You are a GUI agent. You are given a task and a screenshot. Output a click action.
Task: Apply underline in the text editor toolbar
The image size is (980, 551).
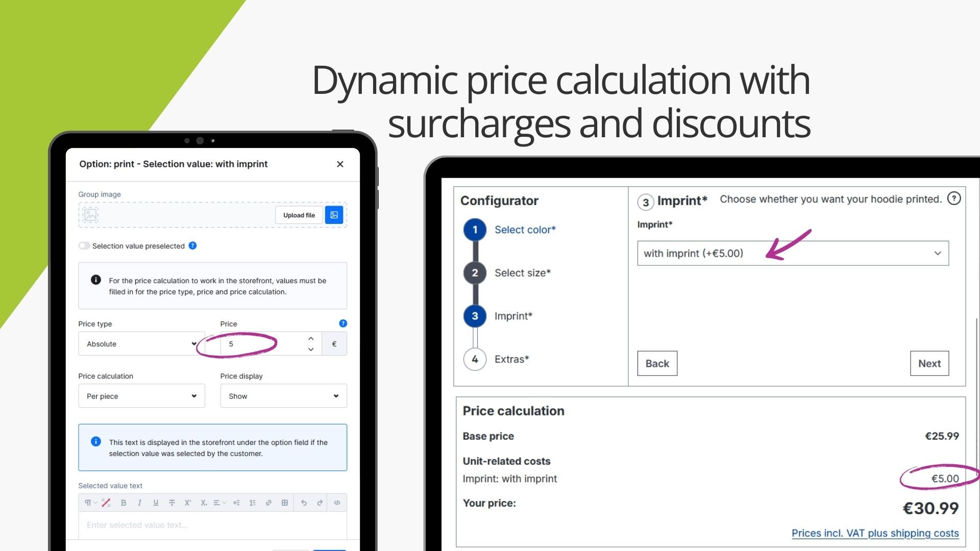click(156, 503)
